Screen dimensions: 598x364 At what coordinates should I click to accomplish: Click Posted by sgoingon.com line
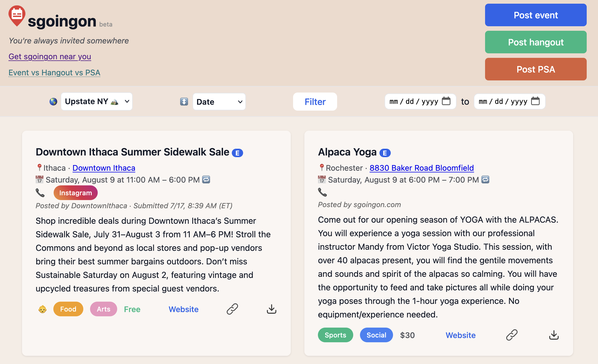[x=359, y=205]
